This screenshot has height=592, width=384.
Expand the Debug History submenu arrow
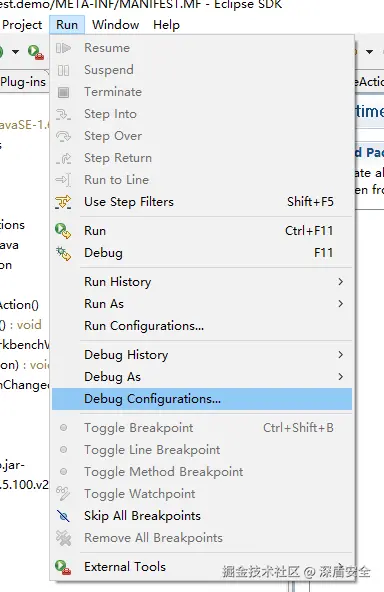(341, 355)
